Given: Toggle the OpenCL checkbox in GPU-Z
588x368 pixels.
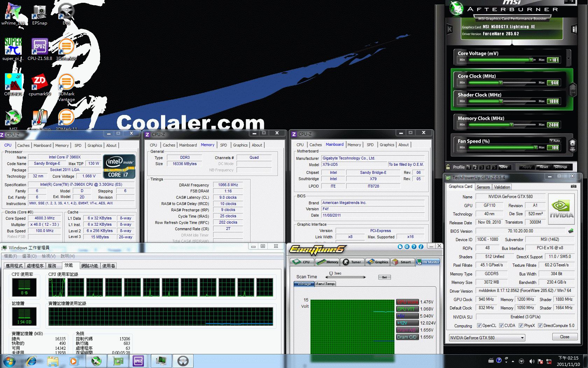Looking at the screenshot, I should (479, 326).
